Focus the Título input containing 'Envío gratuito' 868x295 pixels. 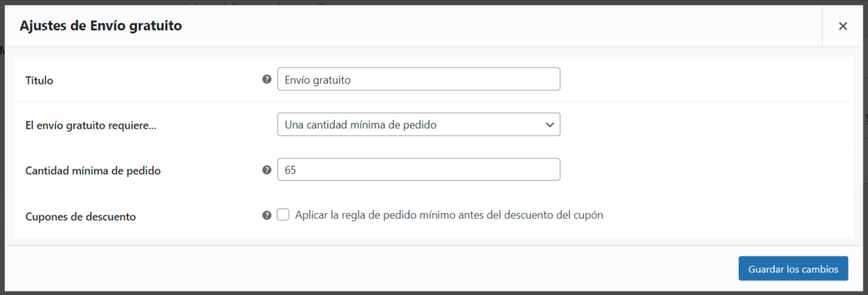[x=418, y=79]
